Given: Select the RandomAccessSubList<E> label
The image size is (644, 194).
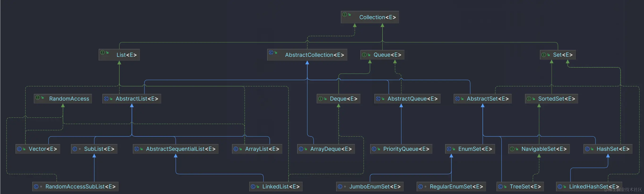Looking at the screenshot, I should [80, 186].
